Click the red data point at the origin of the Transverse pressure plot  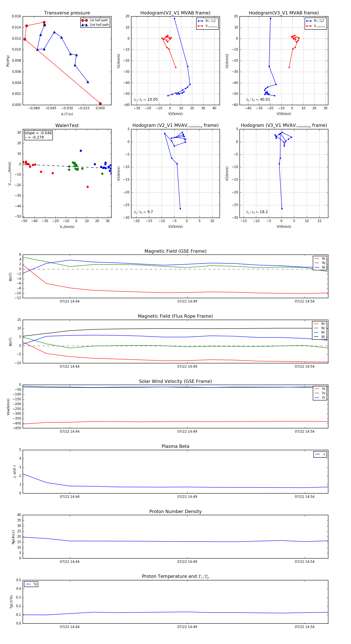(100, 103)
